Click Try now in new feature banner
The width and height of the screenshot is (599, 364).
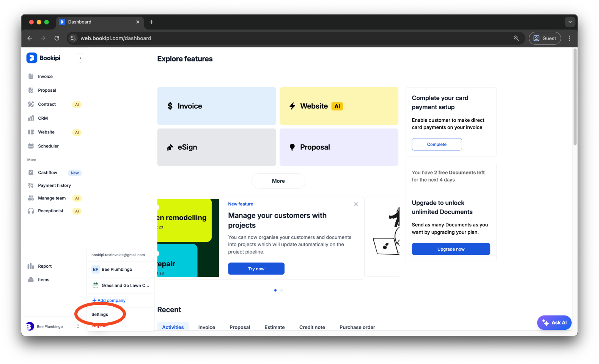point(256,269)
